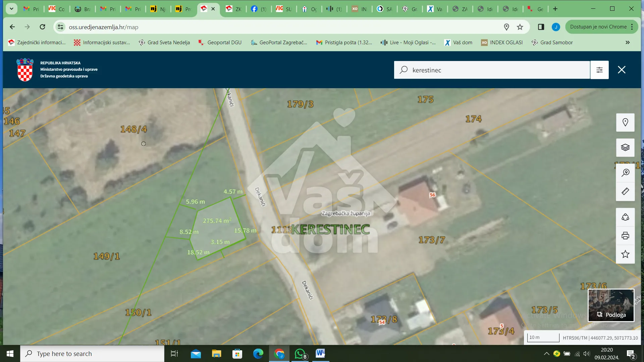Open the Informacijski sustav bookmark
The width and height of the screenshot is (644, 362).
pos(102,43)
